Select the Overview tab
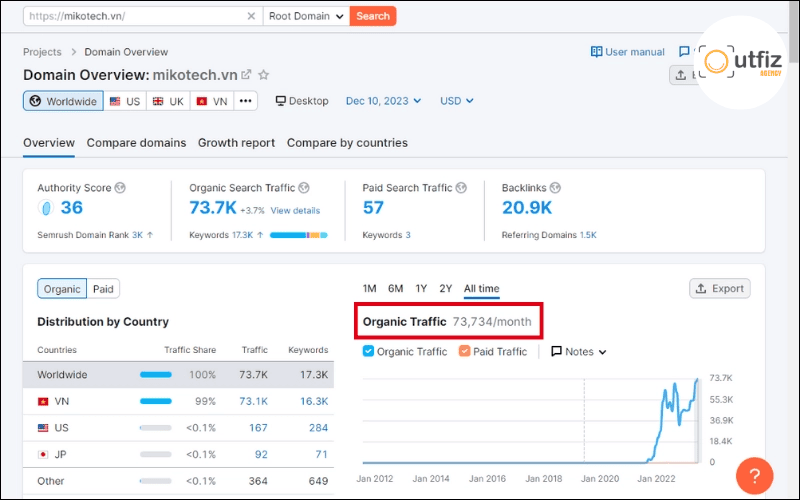 coord(49,143)
